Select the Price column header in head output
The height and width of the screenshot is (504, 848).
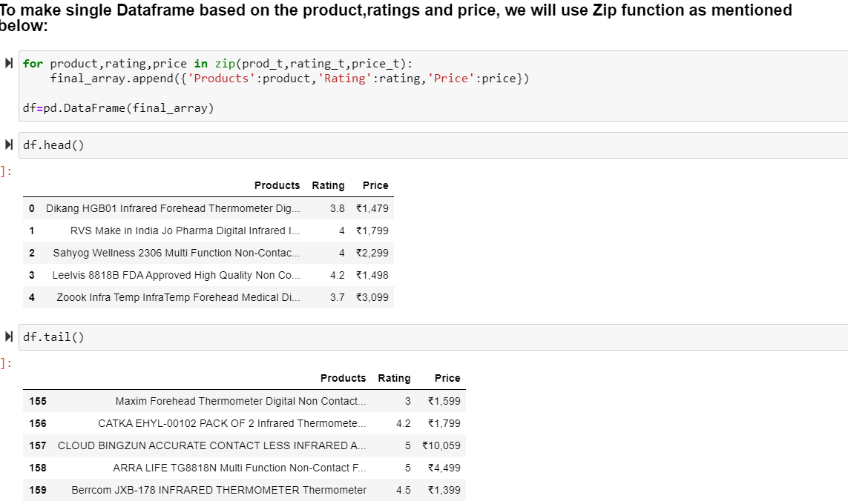pyautogui.click(x=375, y=185)
